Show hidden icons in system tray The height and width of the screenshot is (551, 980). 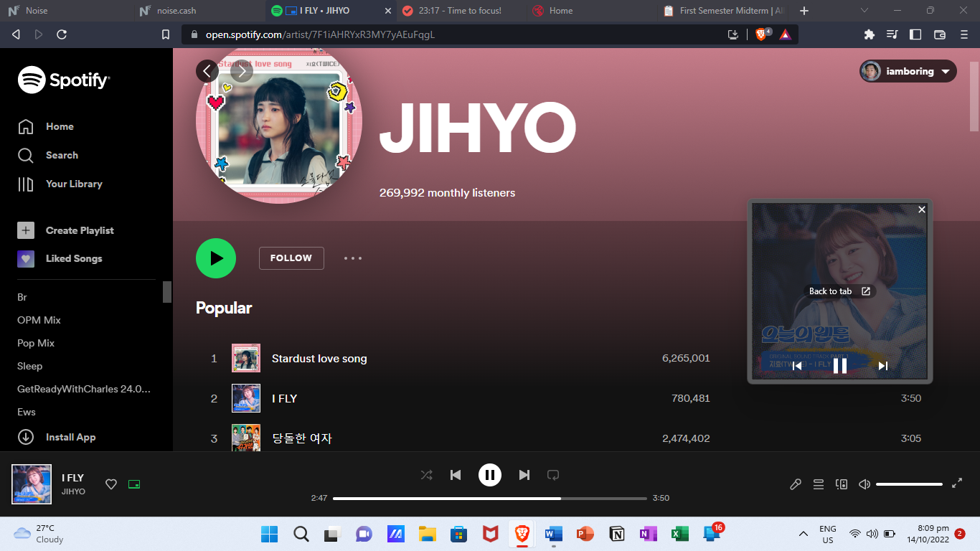(803, 534)
